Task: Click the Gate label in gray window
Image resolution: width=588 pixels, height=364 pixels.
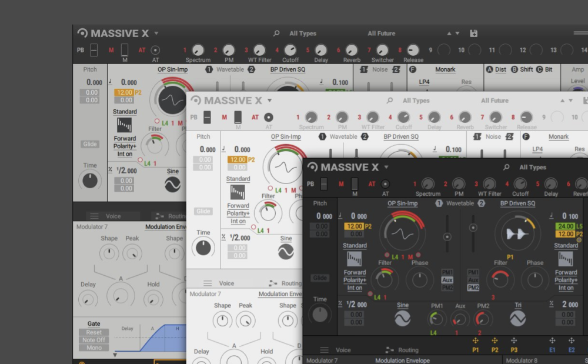Action: coord(93,323)
